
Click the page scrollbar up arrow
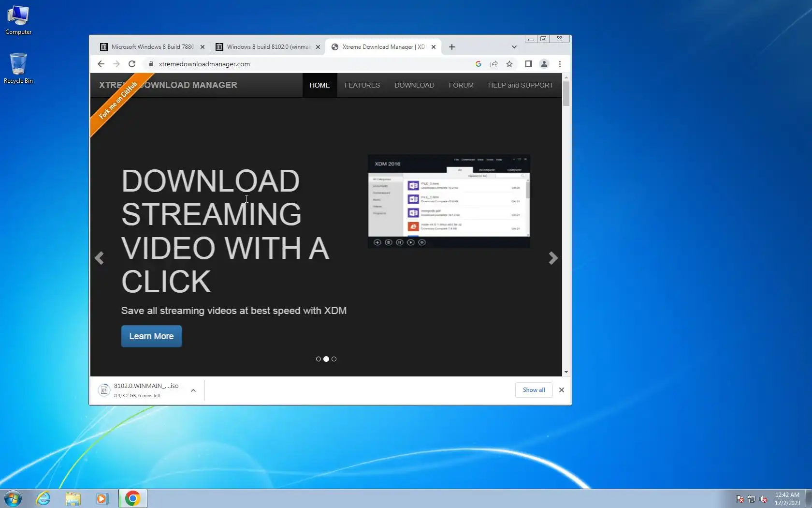566,77
